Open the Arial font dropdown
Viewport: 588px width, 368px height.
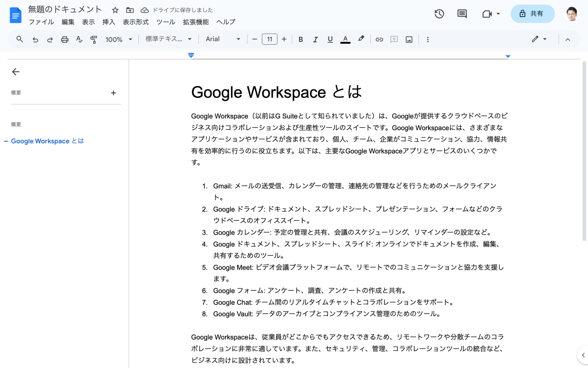pos(223,40)
